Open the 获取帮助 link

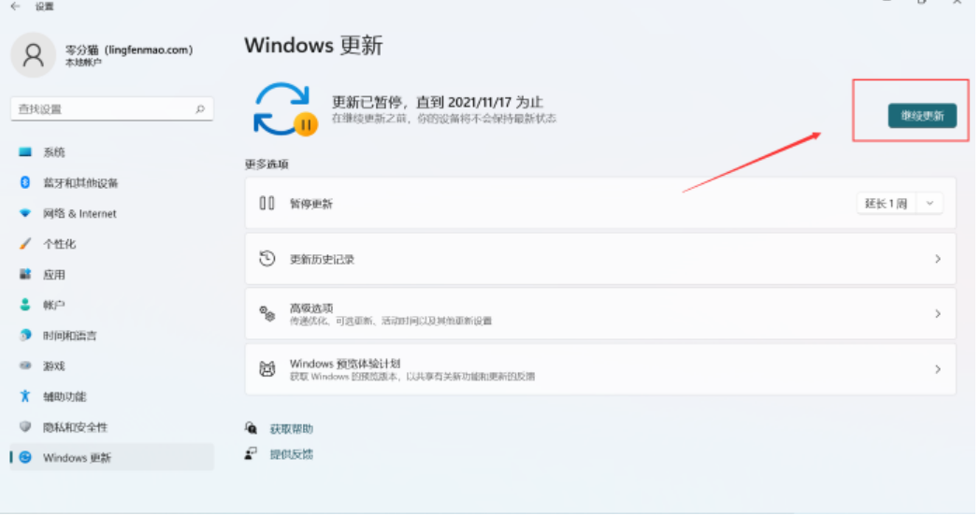(x=291, y=429)
